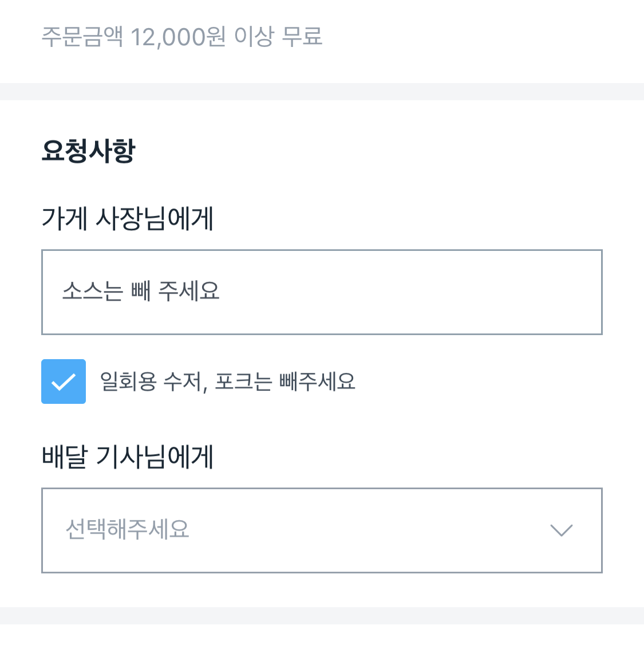Image resolution: width=644 pixels, height=645 pixels.
Task: Click the gray divider above 요청사항
Action: (322, 91)
